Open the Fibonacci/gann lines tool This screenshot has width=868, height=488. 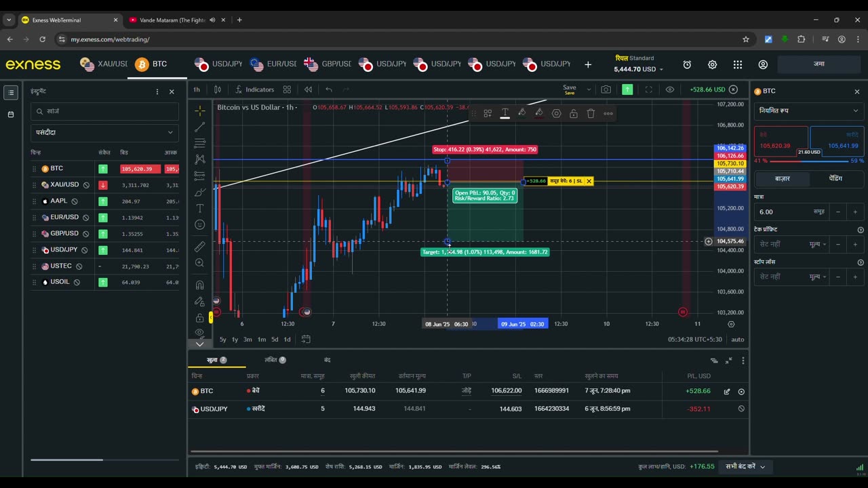199,143
